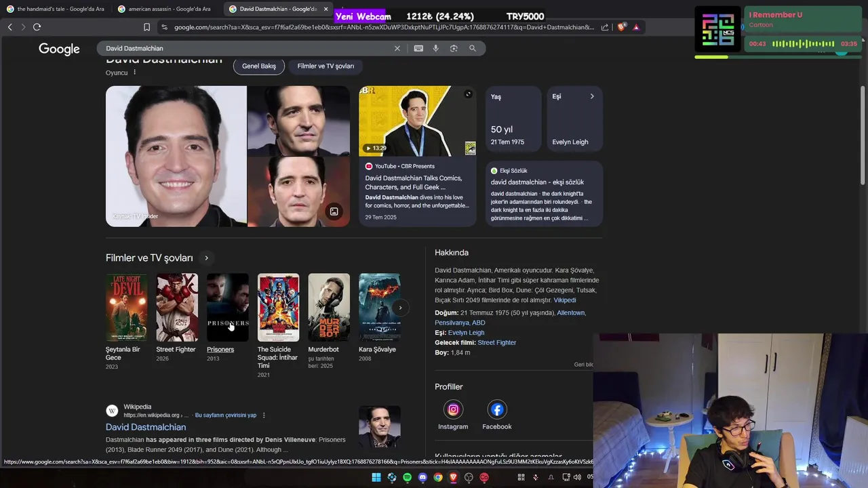
Task: Open the Windows Start button
Action: tap(376, 477)
